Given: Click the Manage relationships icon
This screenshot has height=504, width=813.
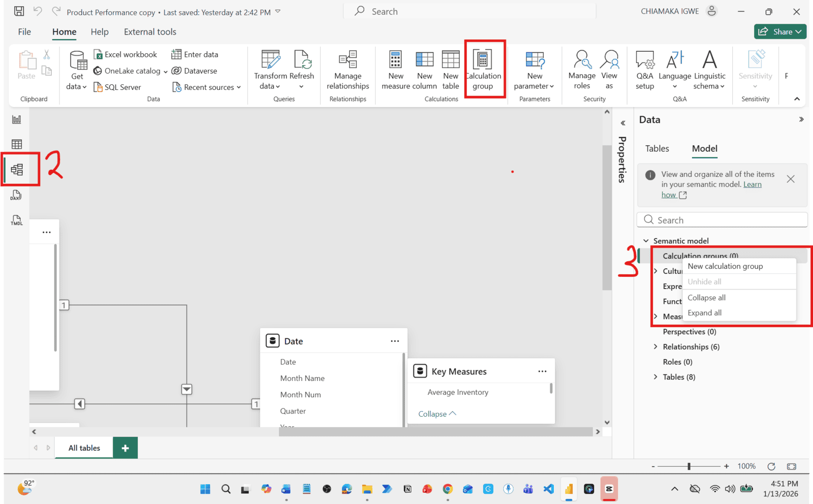Looking at the screenshot, I should [348, 69].
